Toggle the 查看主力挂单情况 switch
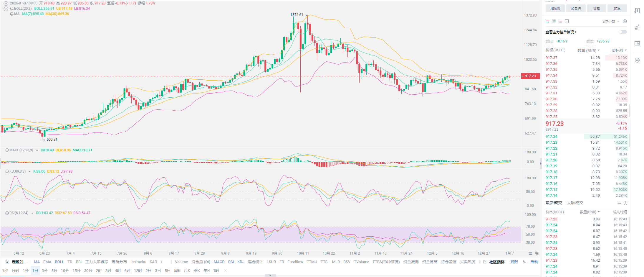This screenshot has width=644, height=277. pos(623,32)
